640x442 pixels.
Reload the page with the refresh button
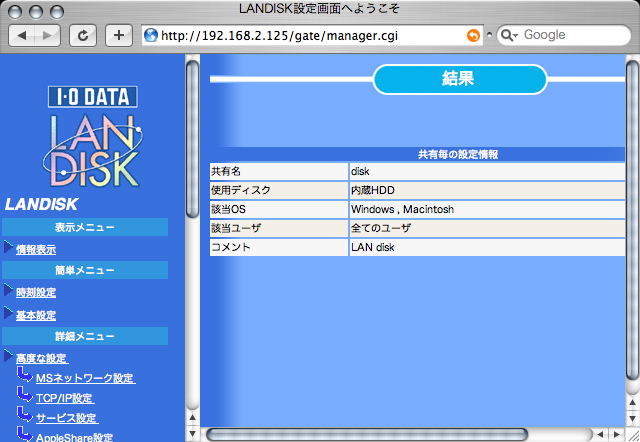(83, 36)
